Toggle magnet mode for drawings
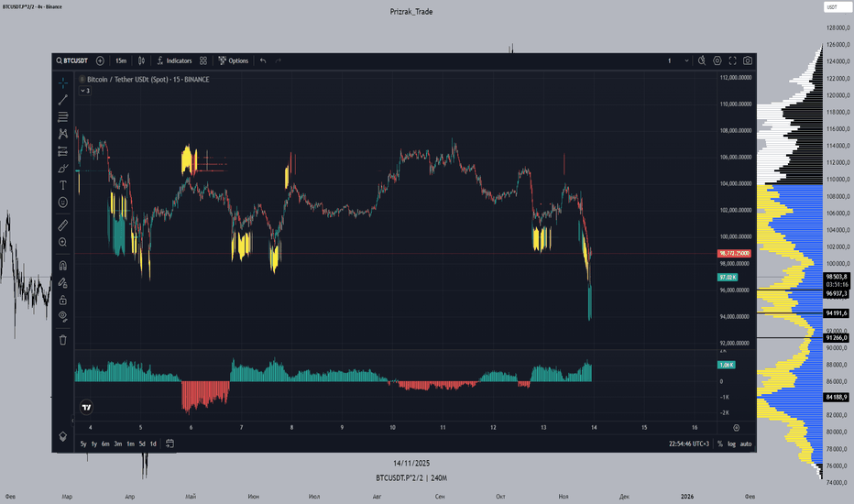The width and height of the screenshot is (854, 504). (62, 265)
